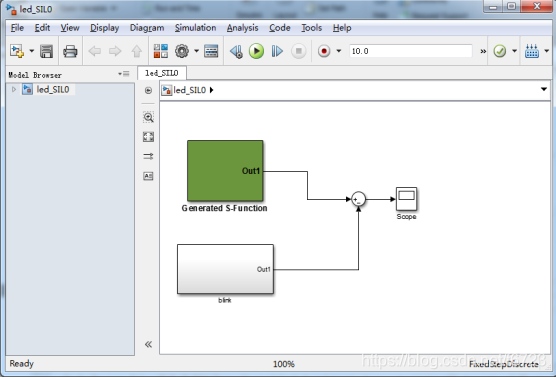Select the green Generated S-Function block

[x=225, y=171]
